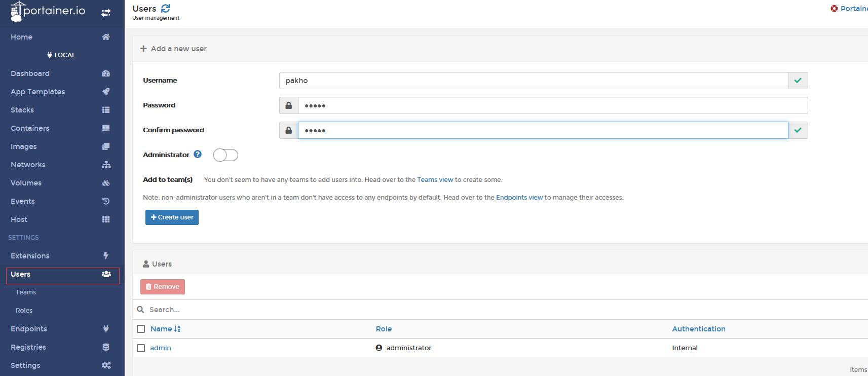Click the App Templates rocket icon

click(x=106, y=92)
